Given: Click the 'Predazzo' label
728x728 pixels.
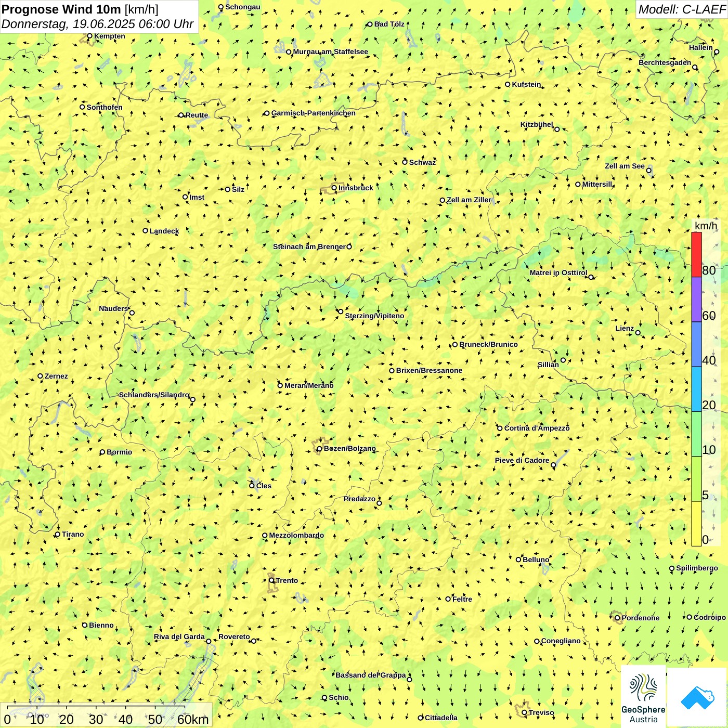Looking at the screenshot, I should 359,499.
